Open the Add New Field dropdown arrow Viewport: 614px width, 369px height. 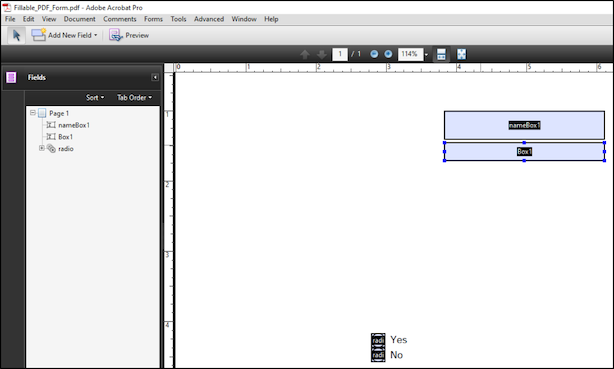tap(96, 35)
